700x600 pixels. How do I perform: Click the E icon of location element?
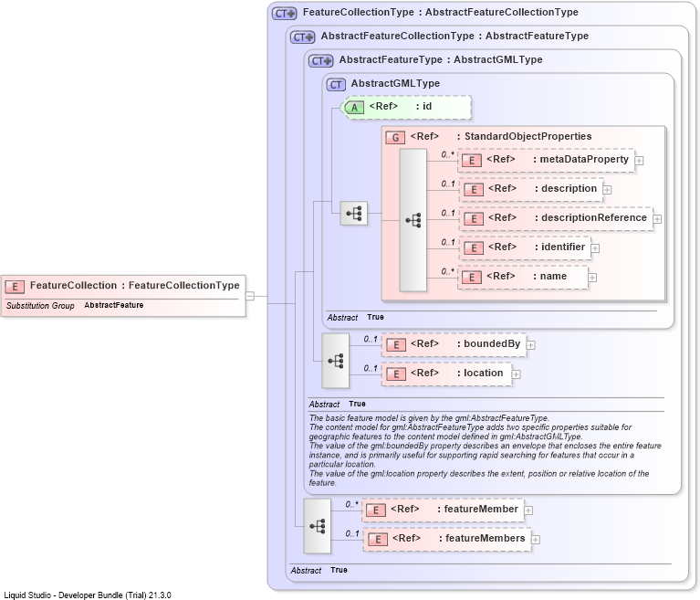click(x=396, y=374)
